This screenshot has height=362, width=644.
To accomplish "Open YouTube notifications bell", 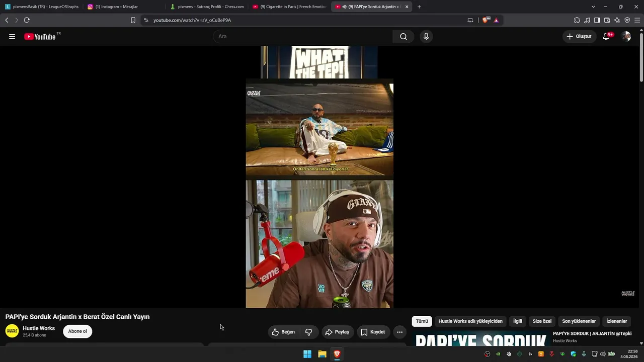I will (606, 36).
